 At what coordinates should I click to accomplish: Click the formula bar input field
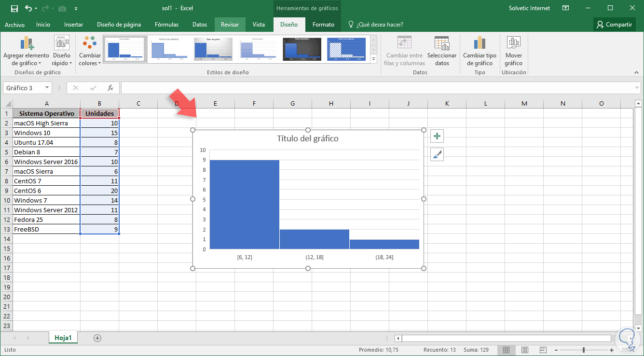coord(377,88)
